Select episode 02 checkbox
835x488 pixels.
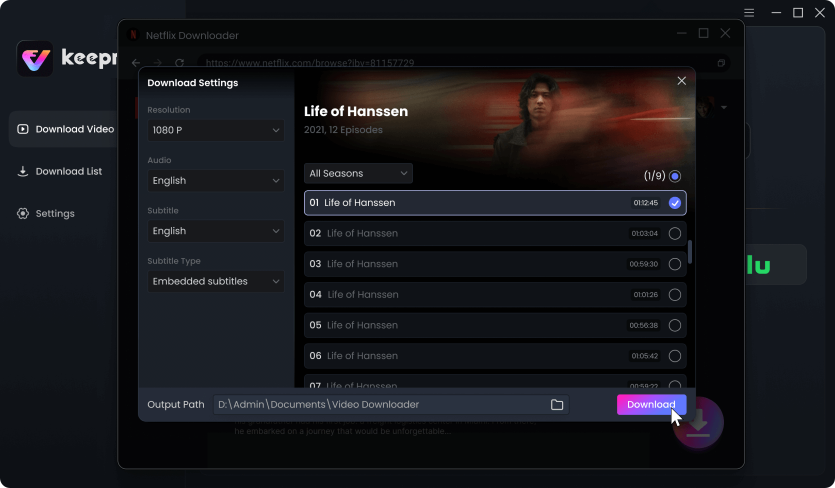pyautogui.click(x=675, y=233)
